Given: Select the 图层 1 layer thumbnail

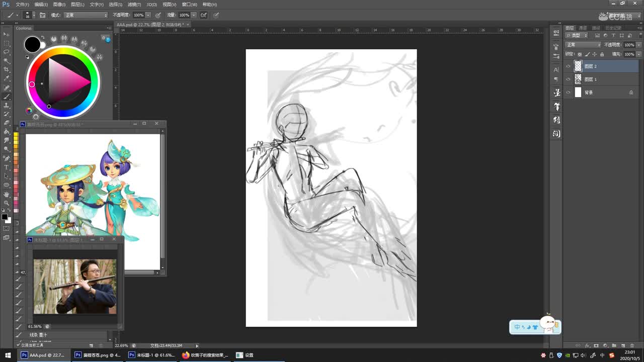Looking at the screenshot, I should click(578, 79).
